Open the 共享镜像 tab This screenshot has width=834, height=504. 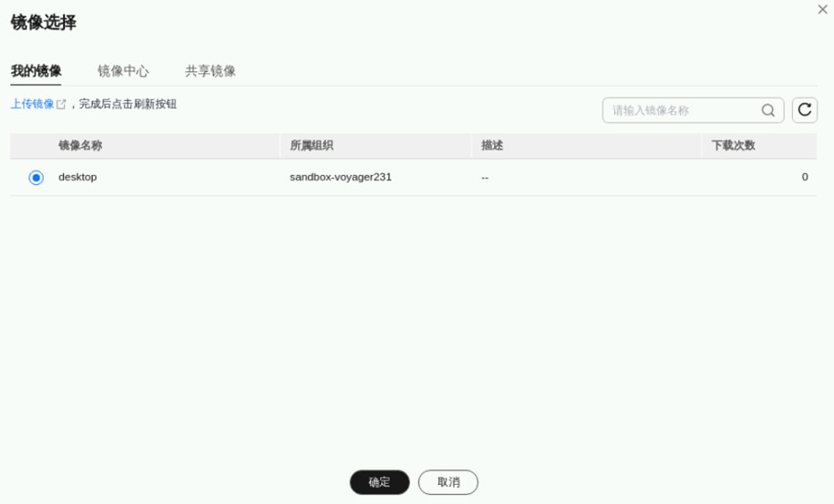point(211,71)
